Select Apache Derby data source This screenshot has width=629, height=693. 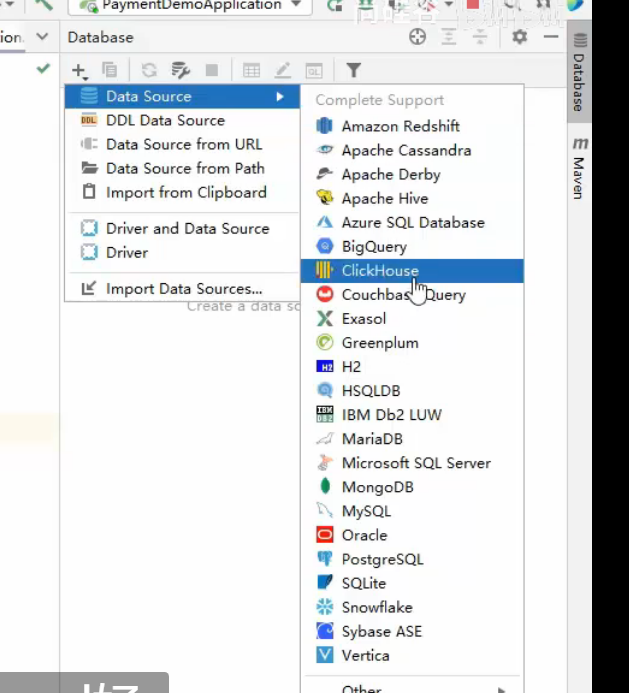click(x=412, y=175)
